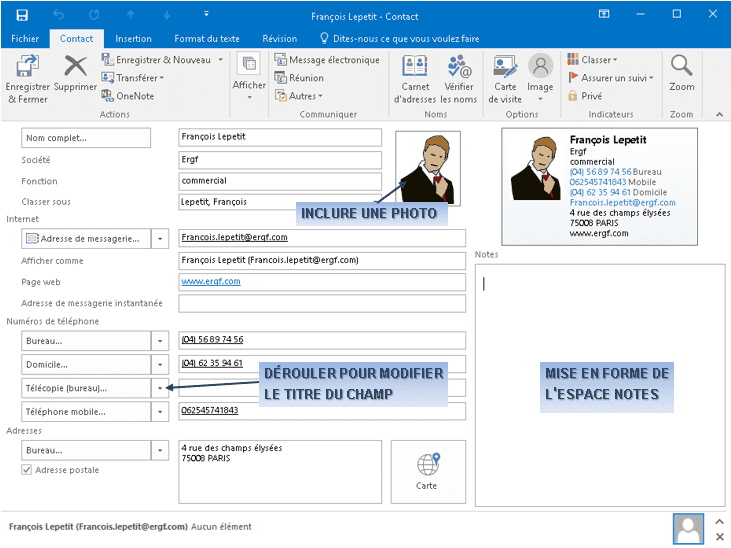Expand address type dropdown arrow
731x548 pixels.
tap(160, 451)
